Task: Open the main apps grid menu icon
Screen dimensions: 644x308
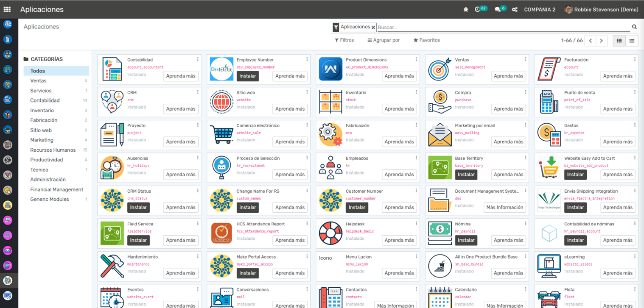Action: 7,9
